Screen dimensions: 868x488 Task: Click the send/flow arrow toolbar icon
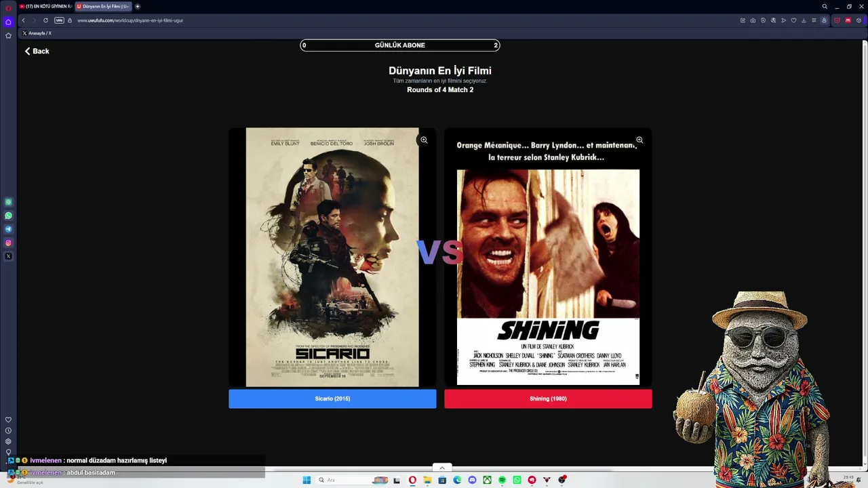[x=783, y=20]
